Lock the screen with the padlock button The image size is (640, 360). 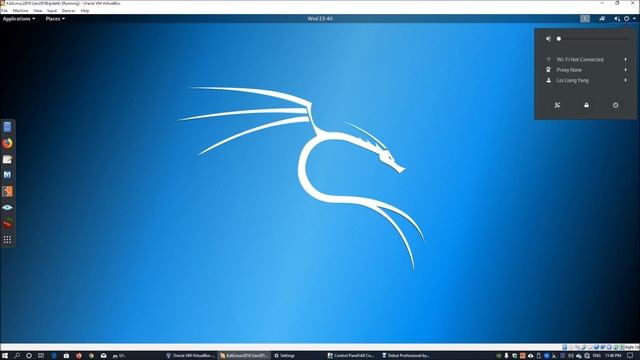click(x=587, y=105)
